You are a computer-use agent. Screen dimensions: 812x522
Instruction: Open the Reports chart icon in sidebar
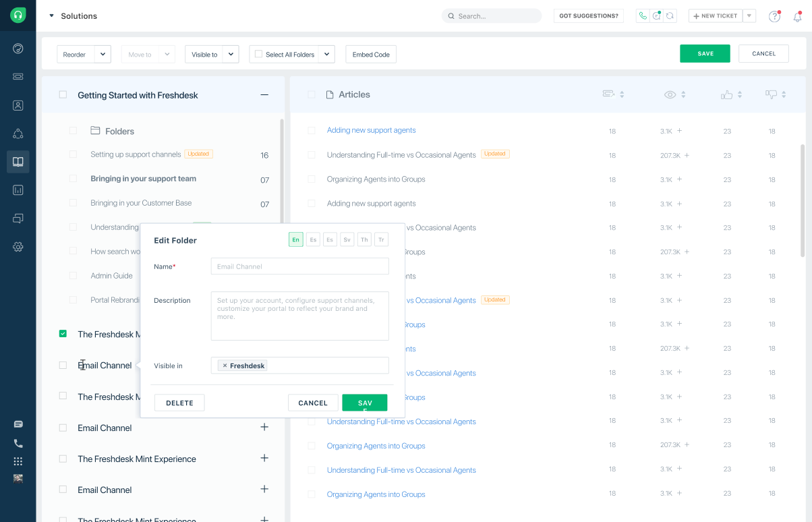(x=18, y=190)
